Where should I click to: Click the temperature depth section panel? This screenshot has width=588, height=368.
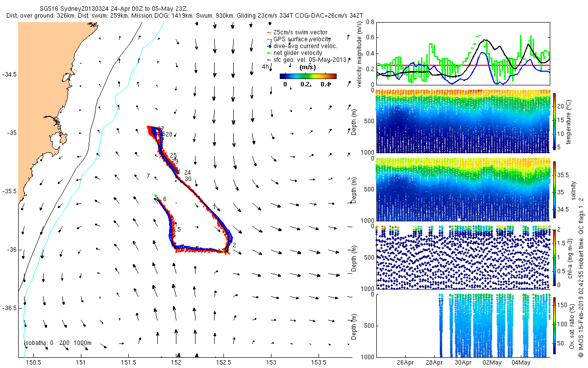pyautogui.click(x=463, y=121)
